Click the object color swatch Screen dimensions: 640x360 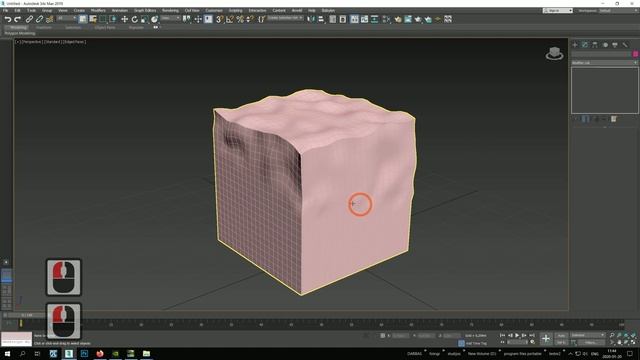pyautogui.click(x=635, y=54)
